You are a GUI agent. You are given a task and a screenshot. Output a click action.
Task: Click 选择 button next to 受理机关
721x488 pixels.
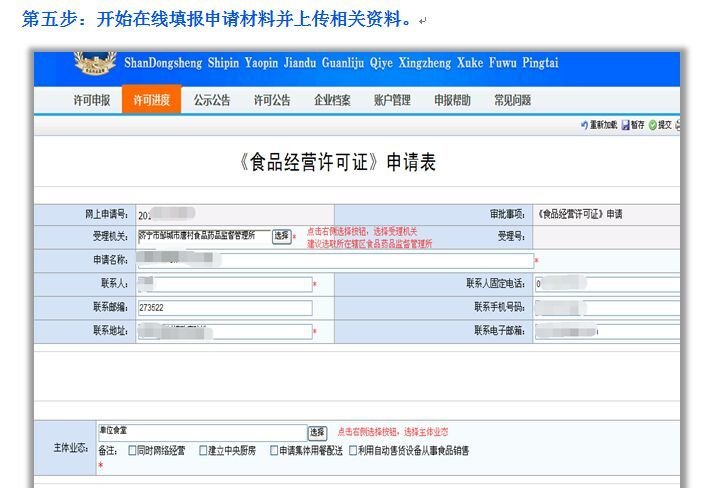282,236
